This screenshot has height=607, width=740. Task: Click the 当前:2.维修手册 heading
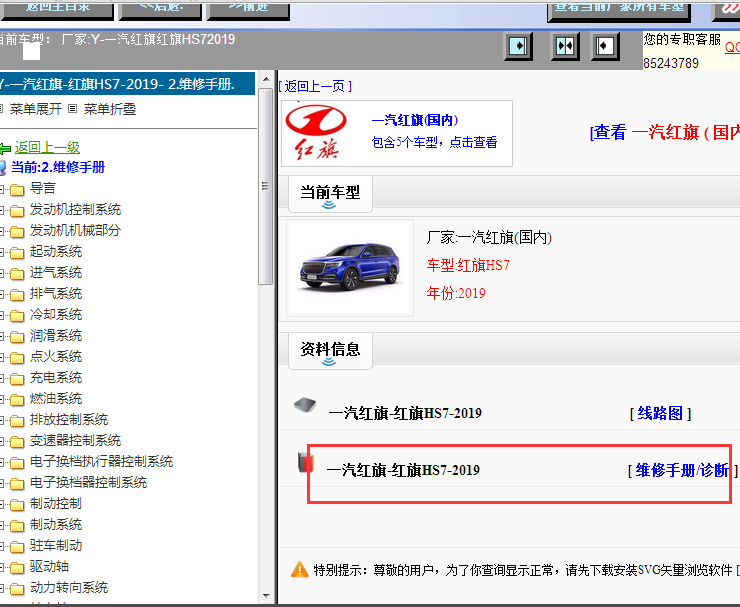(58, 167)
